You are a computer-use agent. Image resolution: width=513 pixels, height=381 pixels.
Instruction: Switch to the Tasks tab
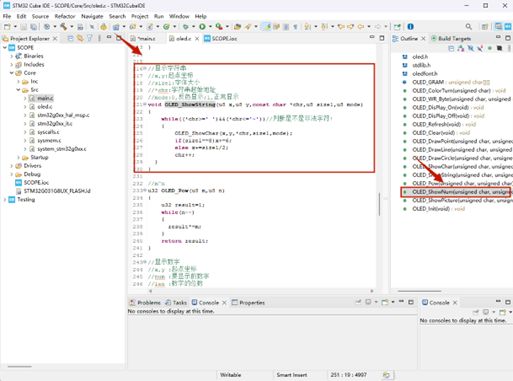tap(176, 303)
